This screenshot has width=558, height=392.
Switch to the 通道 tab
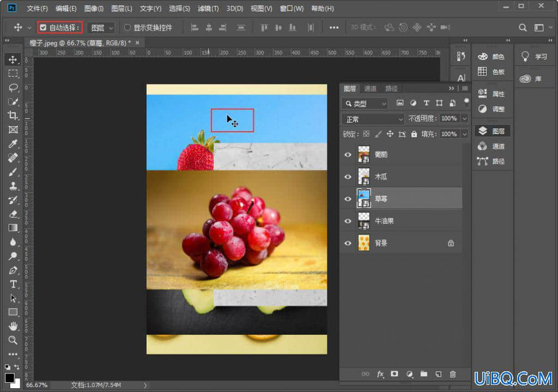tap(371, 88)
